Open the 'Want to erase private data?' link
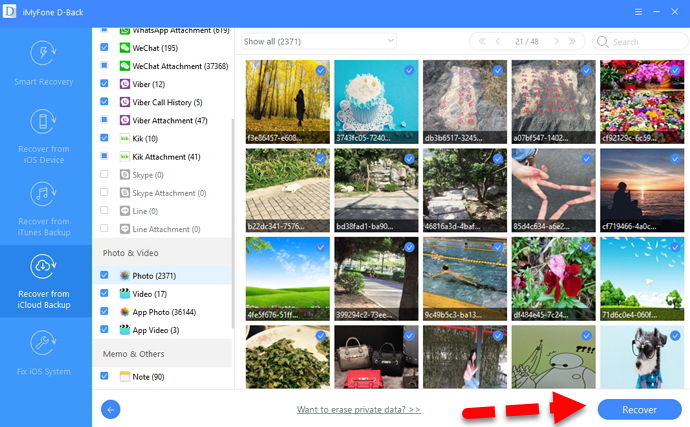The image size is (690, 427). [358, 410]
